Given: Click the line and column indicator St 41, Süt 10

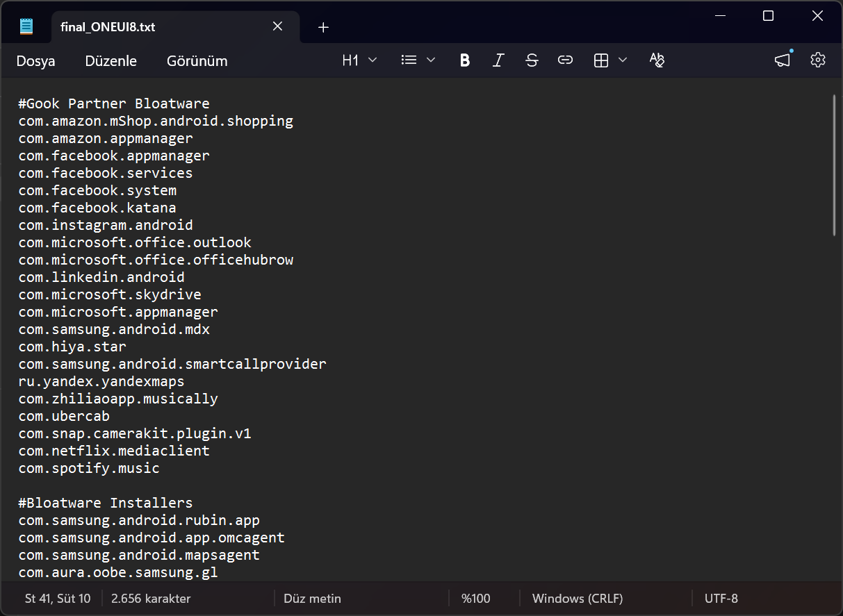Looking at the screenshot, I should coord(58,599).
